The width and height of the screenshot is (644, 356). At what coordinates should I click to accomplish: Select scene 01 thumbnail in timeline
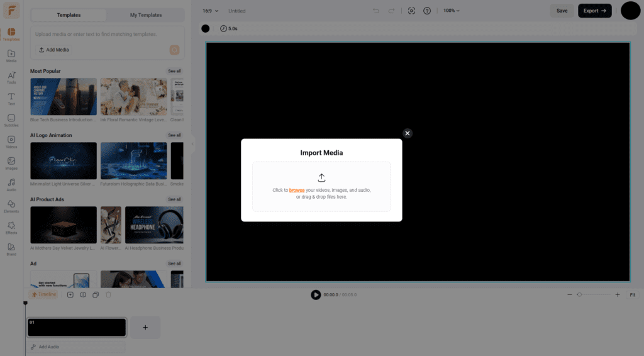coord(77,328)
